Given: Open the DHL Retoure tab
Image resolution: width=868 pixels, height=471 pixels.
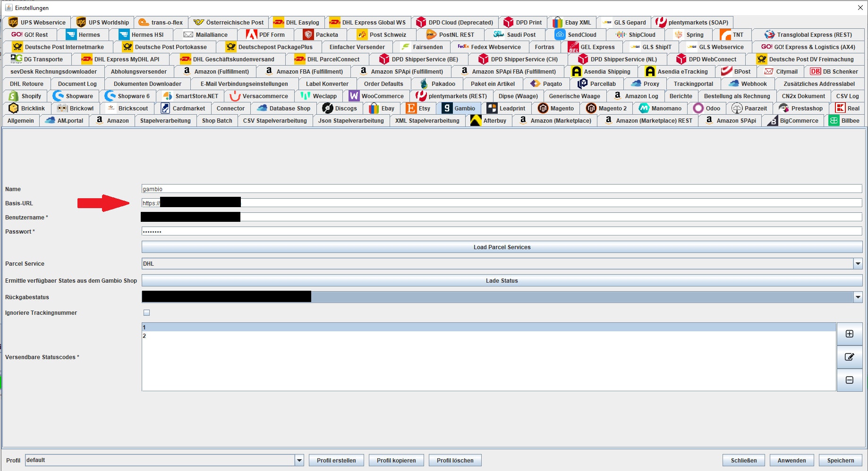Looking at the screenshot, I should (x=26, y=84).
